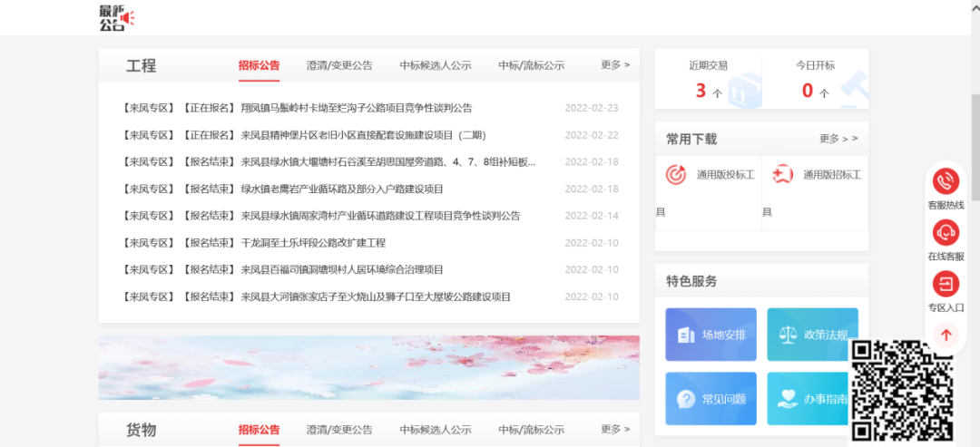Open the 通用版招标工具 download icon

coord(782,174)
